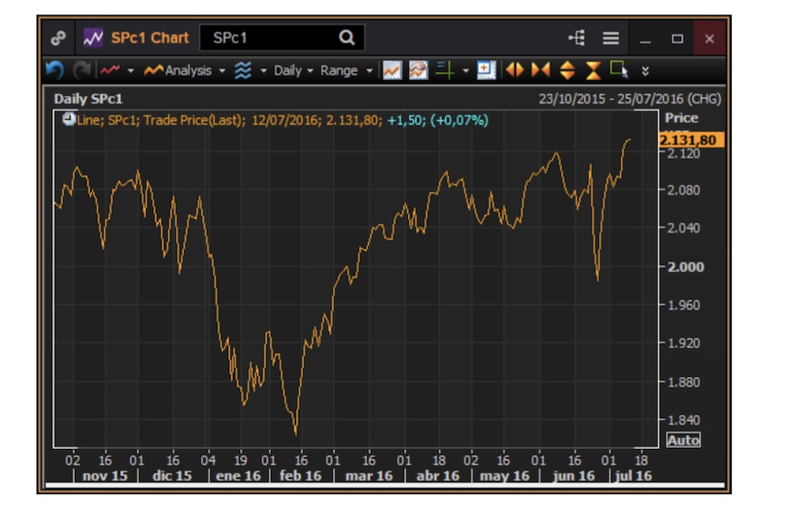The height and width of the screenshot is (522, 812).
Task: Click the zoom-in plus box icon
Action: [x=485, y=69]
